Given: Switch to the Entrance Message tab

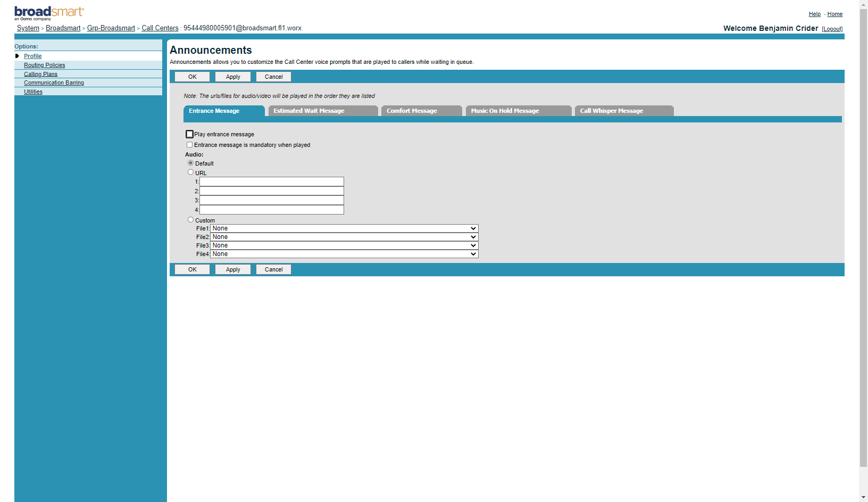Looking at the screenshot, I should coord(224,111).
